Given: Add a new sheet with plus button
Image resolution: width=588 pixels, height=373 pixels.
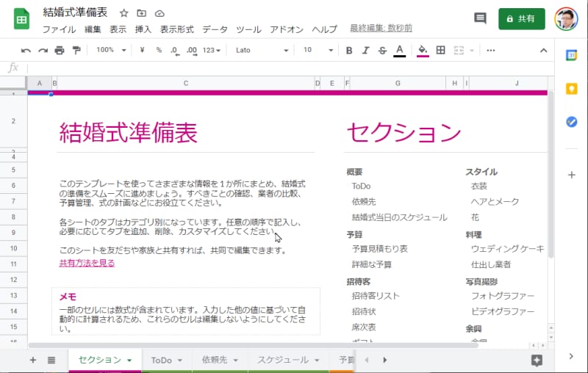Looking at the screenshot, I should tap(33, 360).
